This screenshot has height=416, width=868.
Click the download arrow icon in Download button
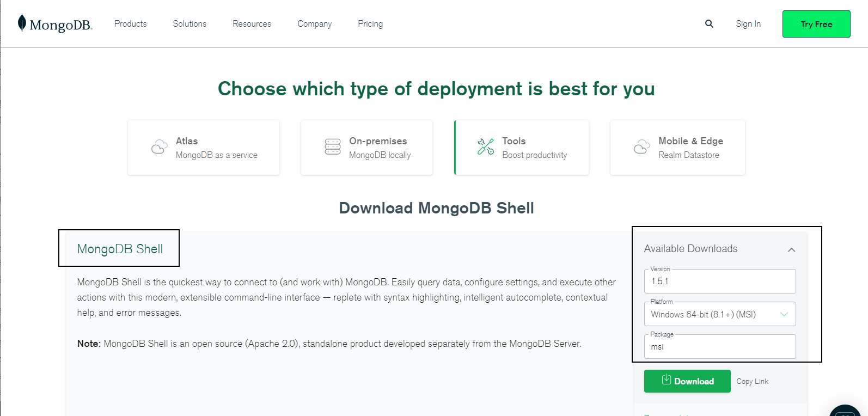tap(667, 380)
